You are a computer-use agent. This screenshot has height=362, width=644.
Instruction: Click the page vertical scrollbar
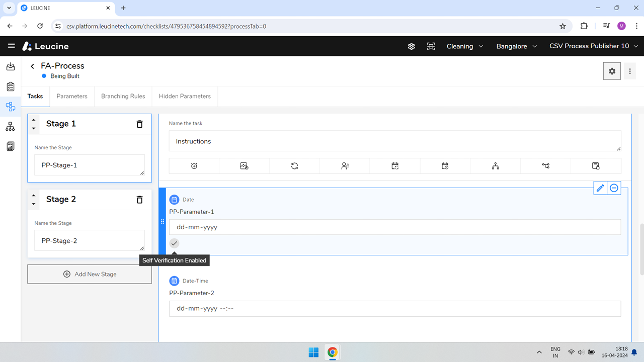[641, 250]
